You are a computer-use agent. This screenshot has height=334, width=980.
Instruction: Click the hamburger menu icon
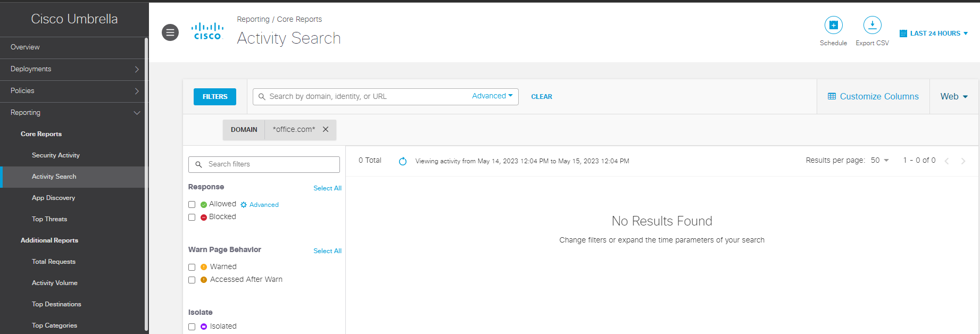170,32
